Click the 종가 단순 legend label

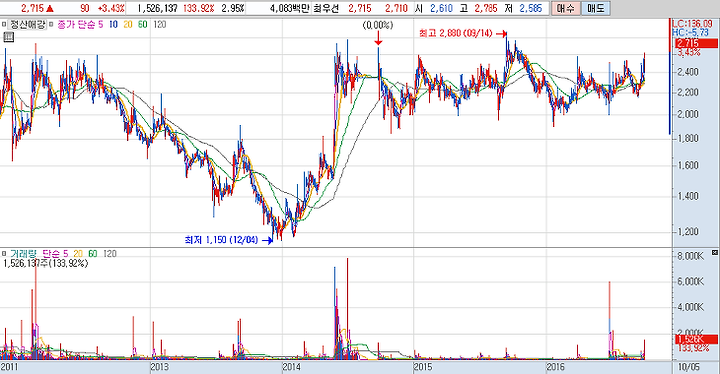76,25
